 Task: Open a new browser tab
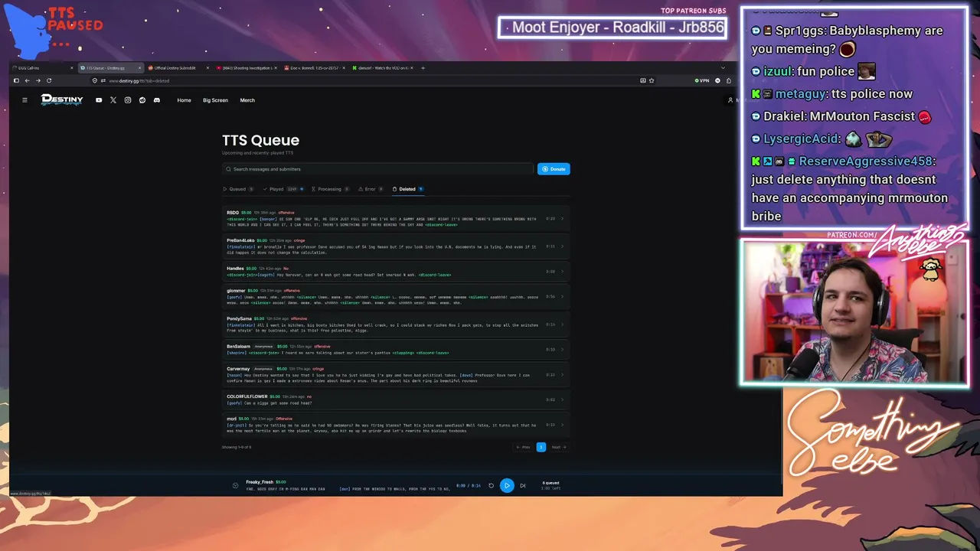point(423,68)
